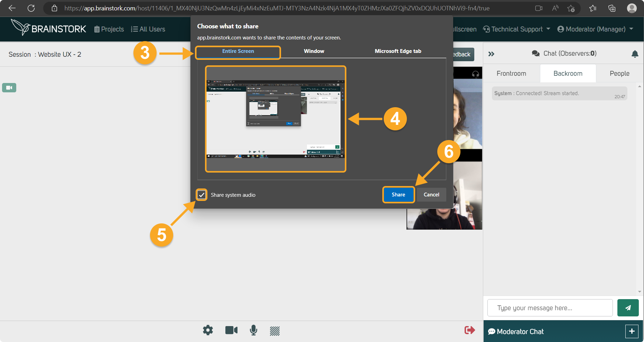Click the browser address bar URL
The width and height of the screenshot is (644, 342).
[277, 8]
